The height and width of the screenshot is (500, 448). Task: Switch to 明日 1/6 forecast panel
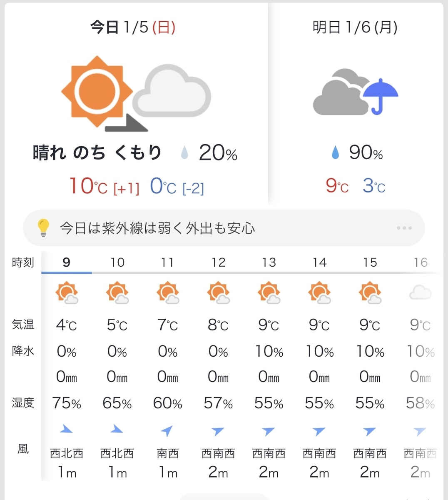(x=355, y=27)
